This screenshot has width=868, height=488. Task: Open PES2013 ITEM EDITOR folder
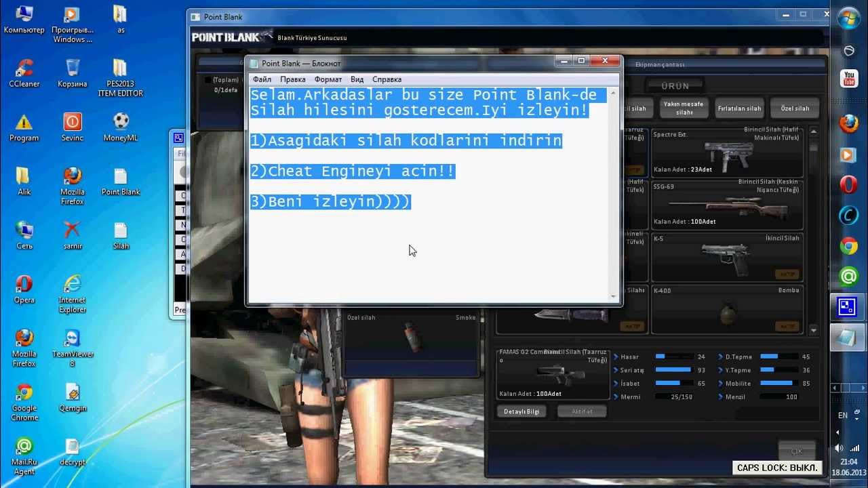click(x=121, y=79)
